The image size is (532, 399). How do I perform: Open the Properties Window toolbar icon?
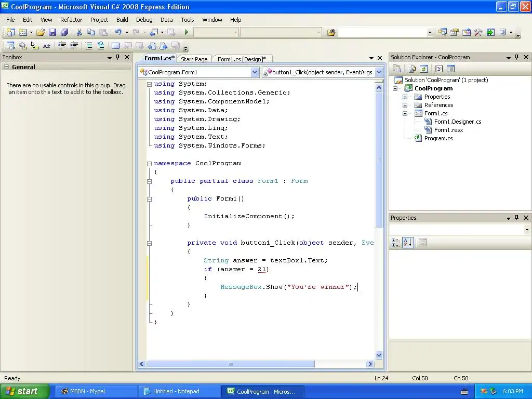tap(454, 32)
